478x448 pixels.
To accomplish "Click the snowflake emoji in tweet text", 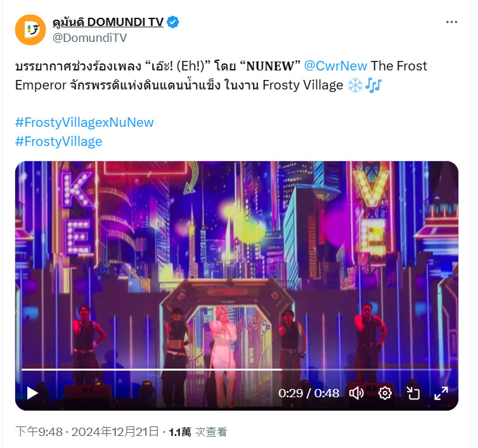I will (355, 85).
